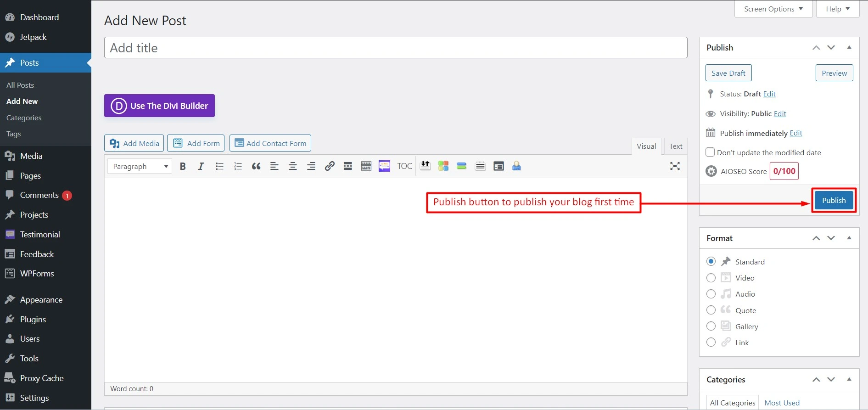Open the Plugins menu
Viewport: 868px width, 410px height.
(x=45, y=320)
